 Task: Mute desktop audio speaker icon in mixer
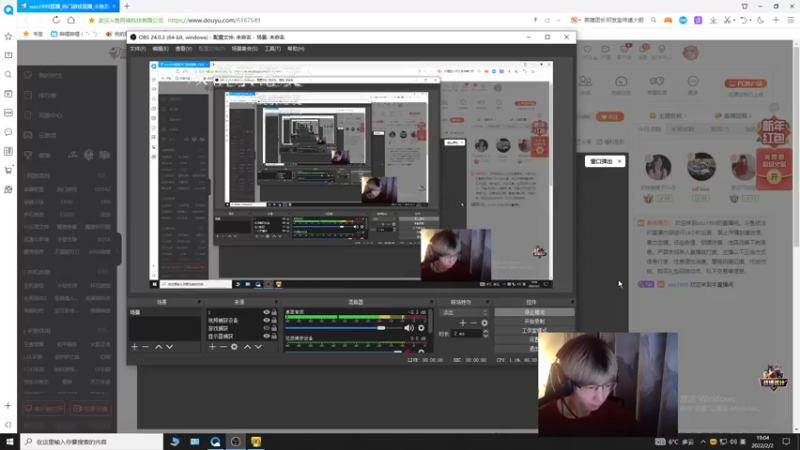pyautogui.click(x=409, y=328)
